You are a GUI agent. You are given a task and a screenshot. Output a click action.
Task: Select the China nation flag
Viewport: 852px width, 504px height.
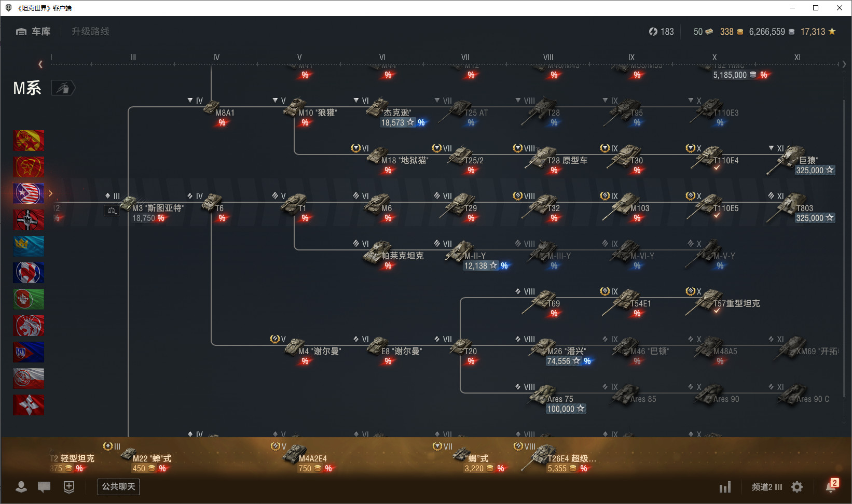29,141
